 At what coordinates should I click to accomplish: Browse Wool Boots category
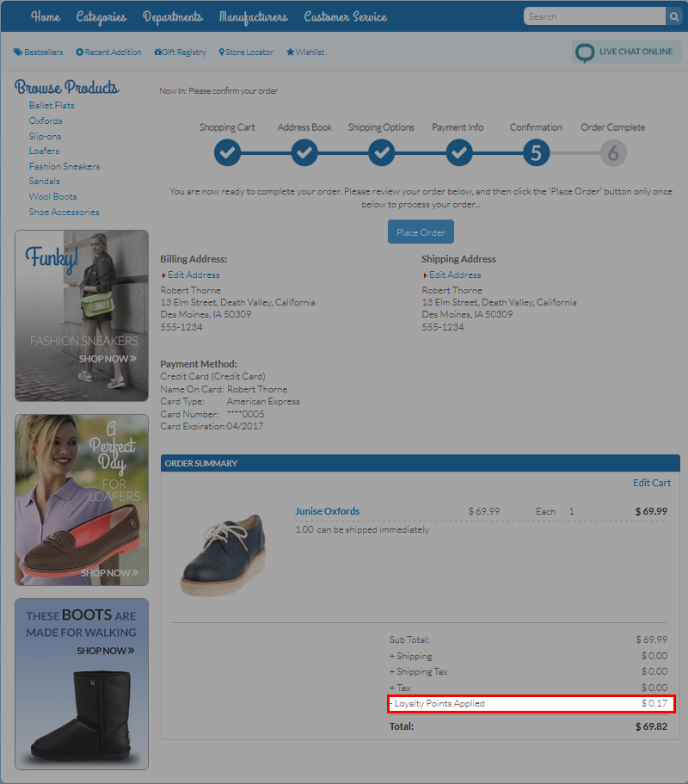[53, 196]
